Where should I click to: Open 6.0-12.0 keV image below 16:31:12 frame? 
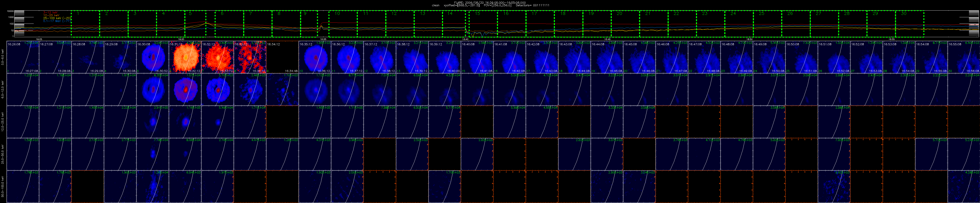click(185, 89)
